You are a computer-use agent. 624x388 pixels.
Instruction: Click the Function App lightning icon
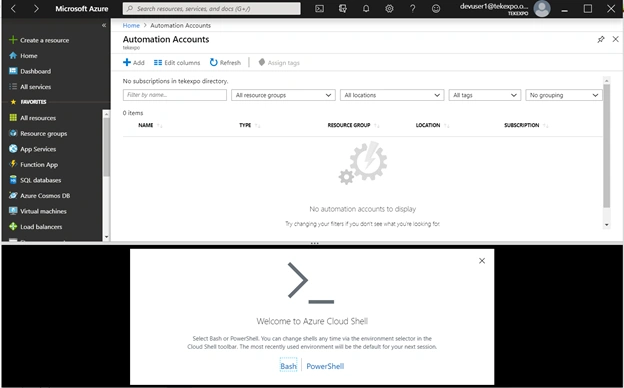coord(13,164)
